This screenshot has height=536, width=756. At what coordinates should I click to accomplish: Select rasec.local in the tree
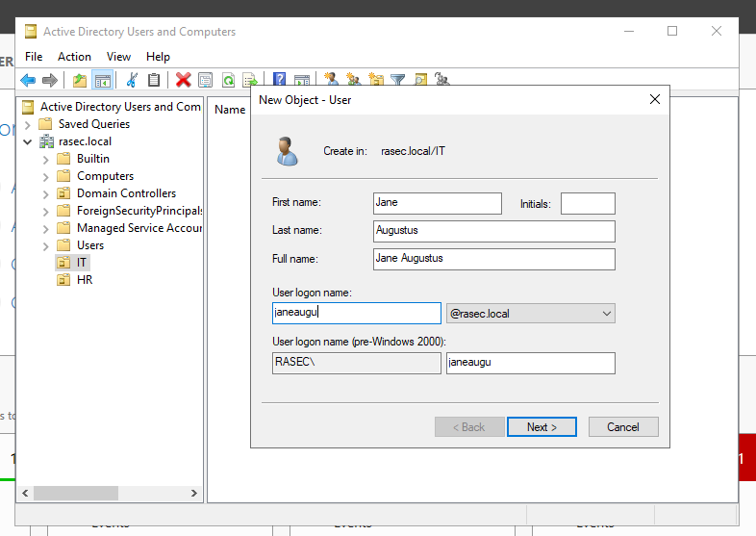click(85, 141)
